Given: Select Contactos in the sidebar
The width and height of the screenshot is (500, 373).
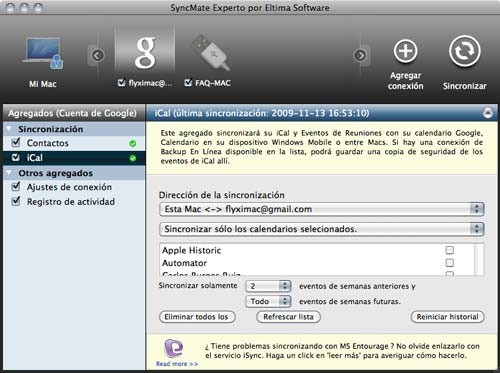Looking at the screenshot, I should point(74,143).
